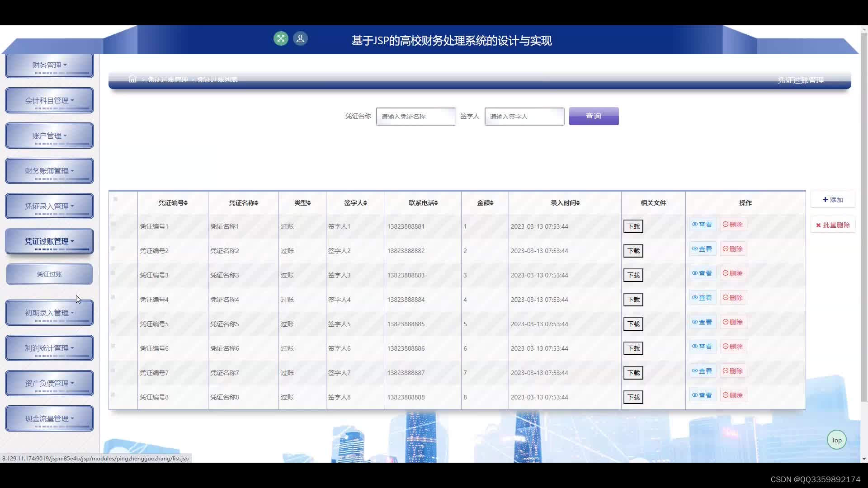Click phone number 13823888886 cell
This screenshot has height=488, width=868.
[x=423, y=348]
